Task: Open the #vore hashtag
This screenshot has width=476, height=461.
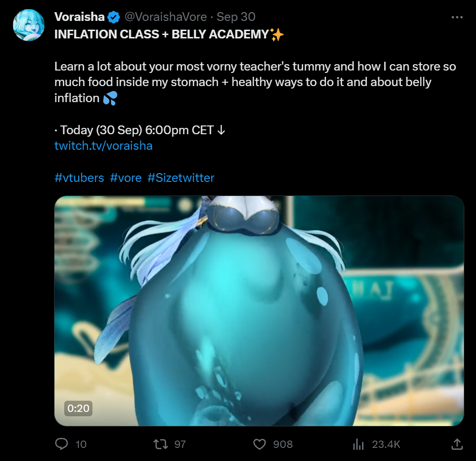Action: click(x=126, y=177)
